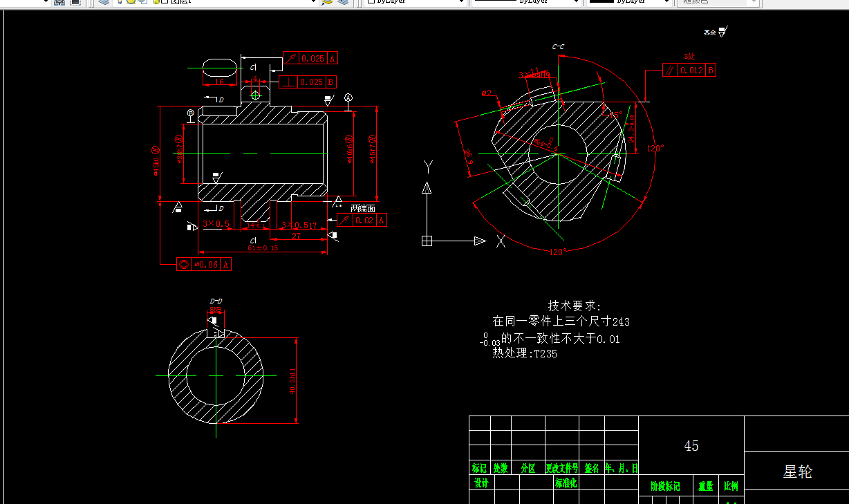Select the 标记 title block cell
The width and height of the screenshot is (849, 504).
point(479,468)
